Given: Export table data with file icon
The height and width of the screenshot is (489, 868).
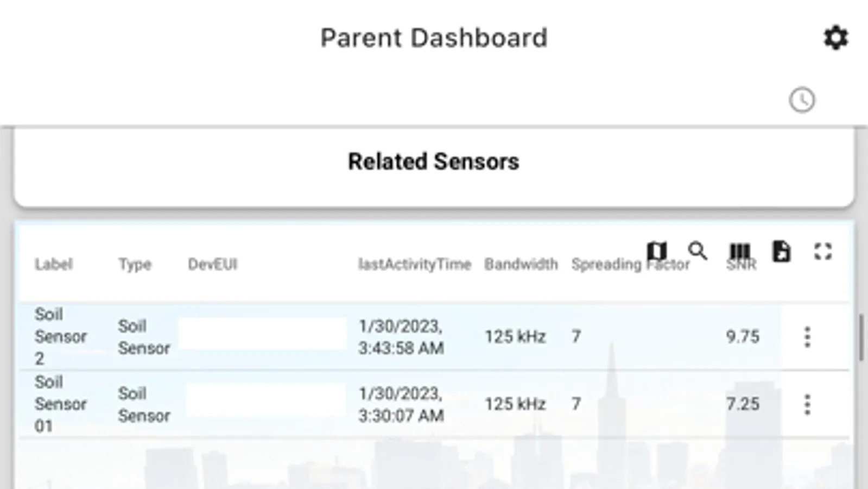Looking at the screenshot, I should [781, 251].
